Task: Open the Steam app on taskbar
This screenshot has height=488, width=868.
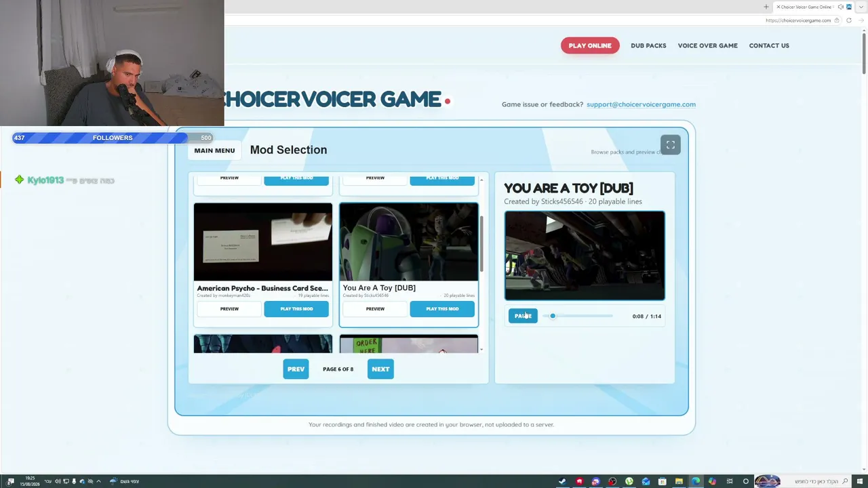Action: pos(562,481)
